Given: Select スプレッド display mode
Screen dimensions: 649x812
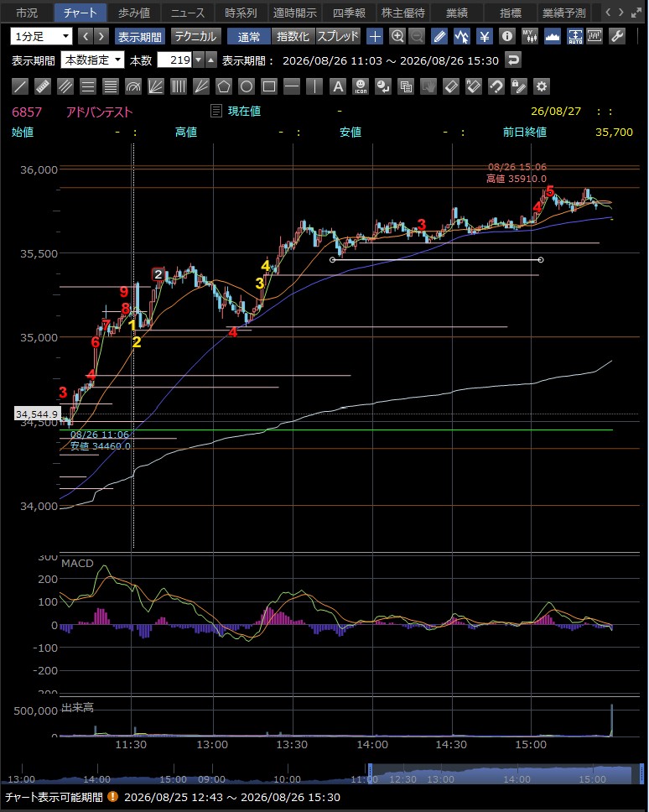Looking at the screenshot, I should [338, 36].
